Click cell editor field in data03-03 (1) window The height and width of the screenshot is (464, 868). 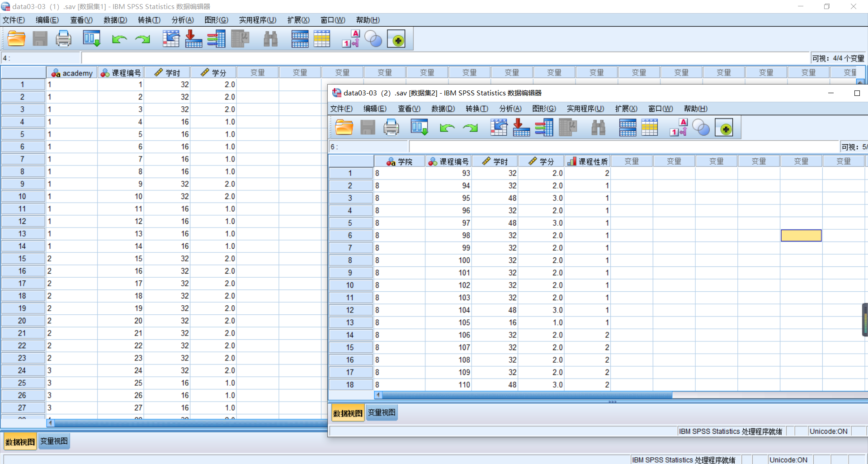point(445,58)
